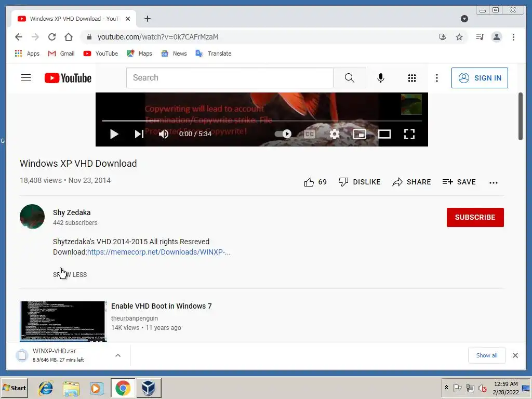Open the Shy Zedaka channel avatar
Screen dimensions: 532x399
click(32, 217)
